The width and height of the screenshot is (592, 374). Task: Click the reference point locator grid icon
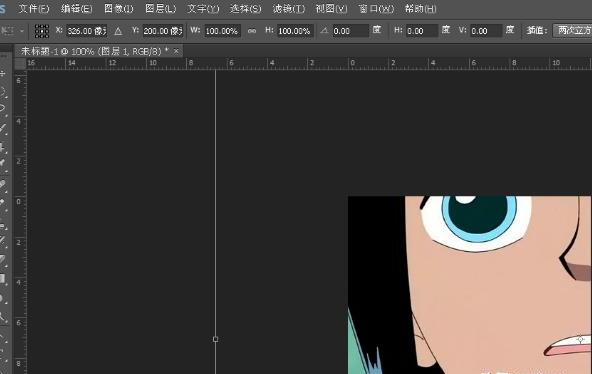42,31
